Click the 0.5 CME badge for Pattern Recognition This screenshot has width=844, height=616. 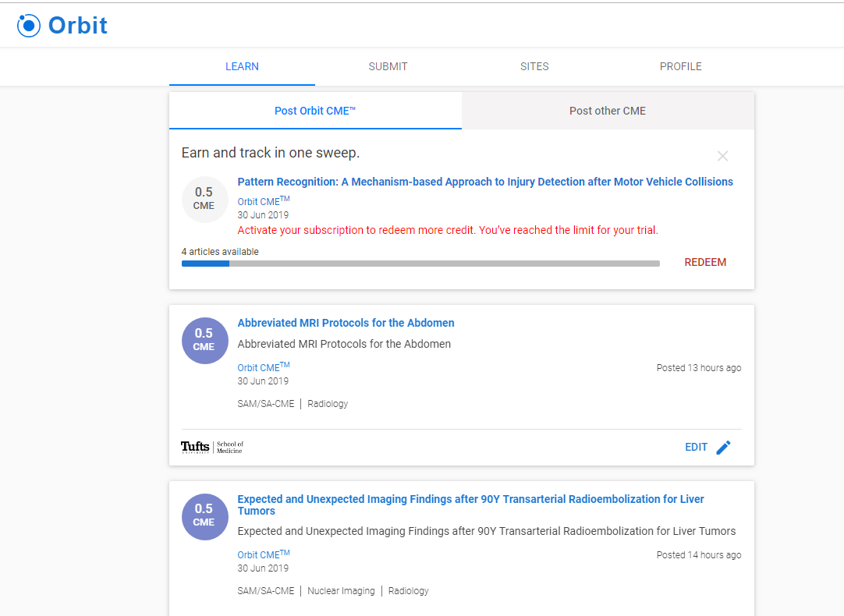[204, 199]
